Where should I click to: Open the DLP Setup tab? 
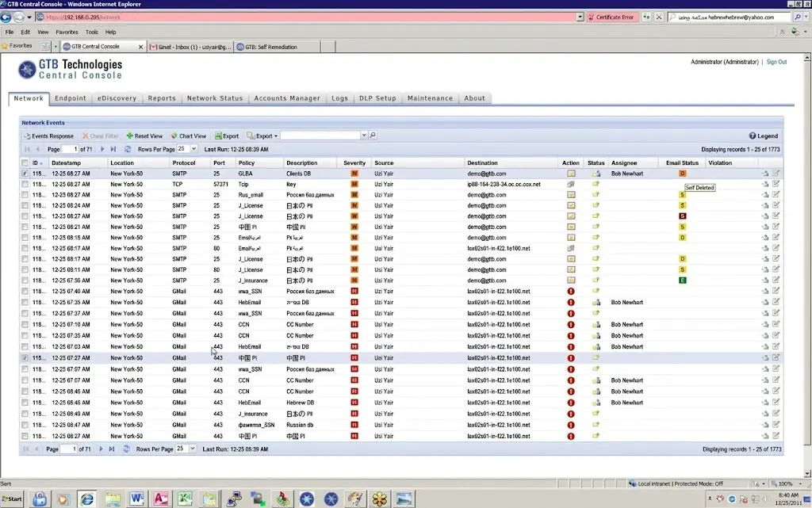(x=377, y=98)
